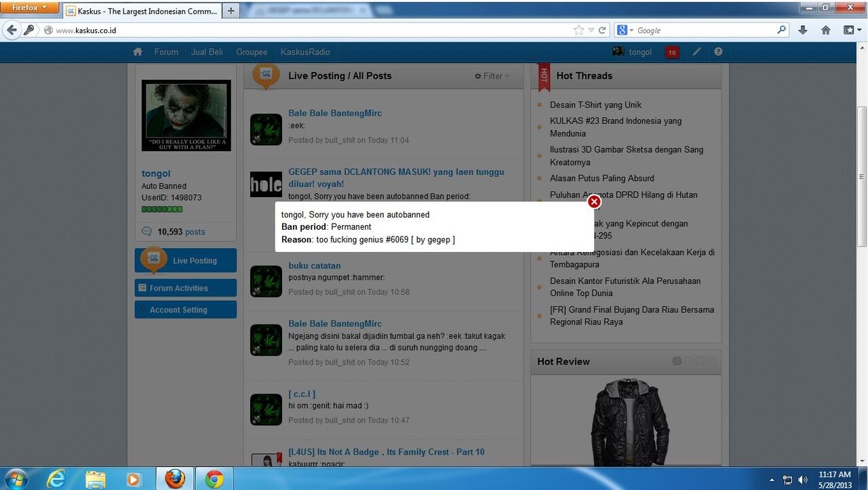Screen dimensions: 868x490
Task: Select the Kaskus browser tab
Action: pyautogui.click(x=142, y=11)
